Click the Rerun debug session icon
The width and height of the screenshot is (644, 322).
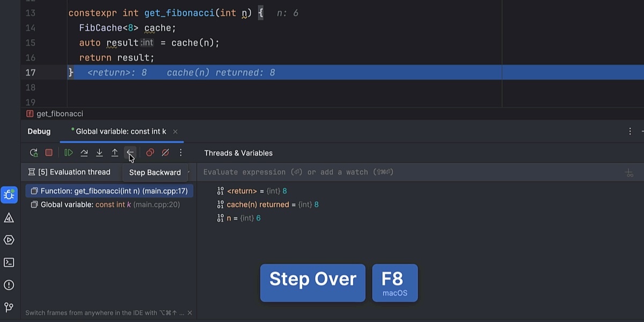[x=34, y=153]
